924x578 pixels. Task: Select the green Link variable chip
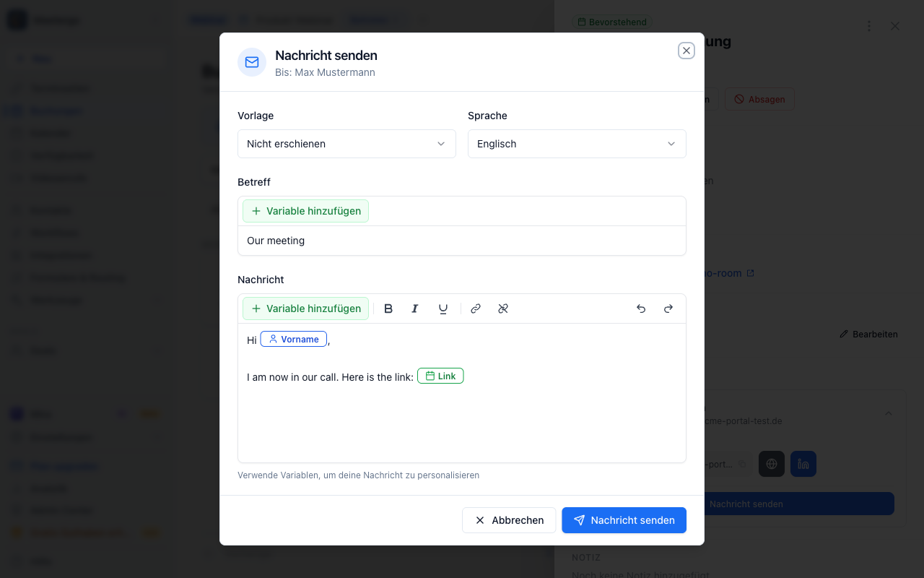440,376
